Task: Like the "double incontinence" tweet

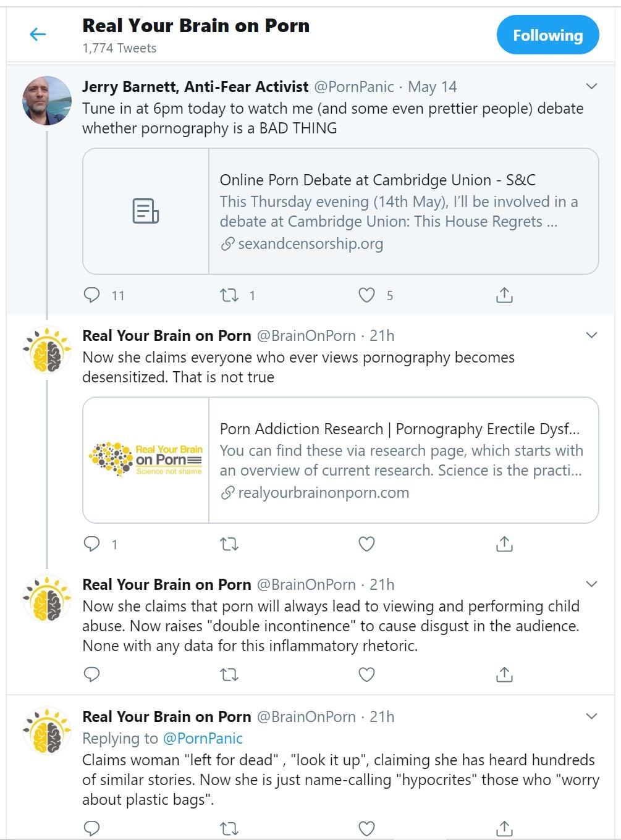Action: click(x=366, y=674)
